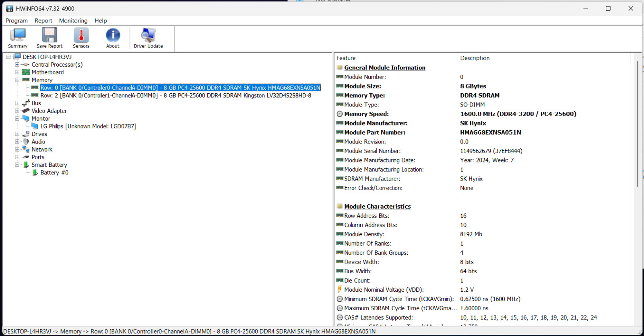The width and height of the screenshot is (644, 336).
Task: Click the Audio speaker icon
Action: coord(26,141)
